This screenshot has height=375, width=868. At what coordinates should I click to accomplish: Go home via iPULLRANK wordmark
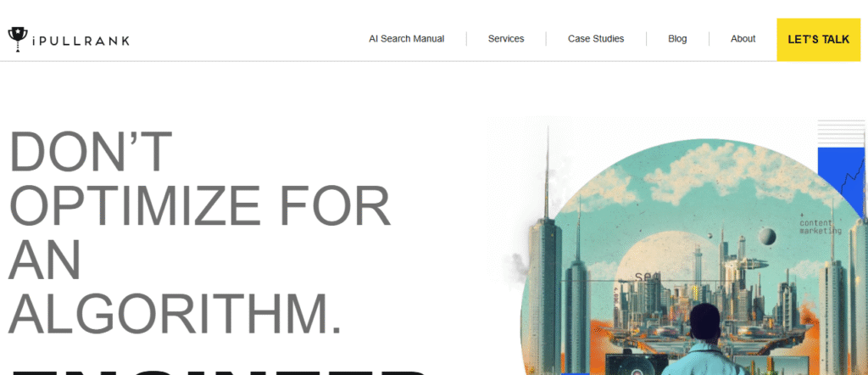pyautogui.click(x=81, y=41)
